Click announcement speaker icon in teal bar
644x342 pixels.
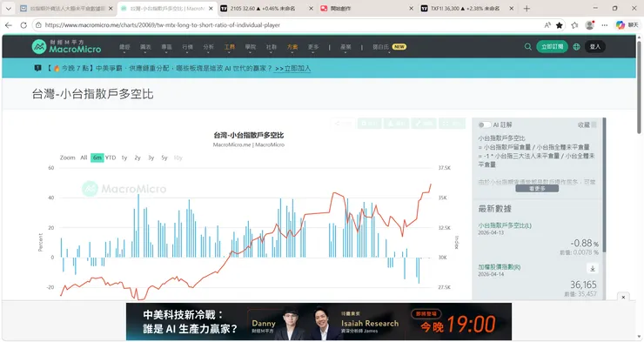click(x=37, y=68)
